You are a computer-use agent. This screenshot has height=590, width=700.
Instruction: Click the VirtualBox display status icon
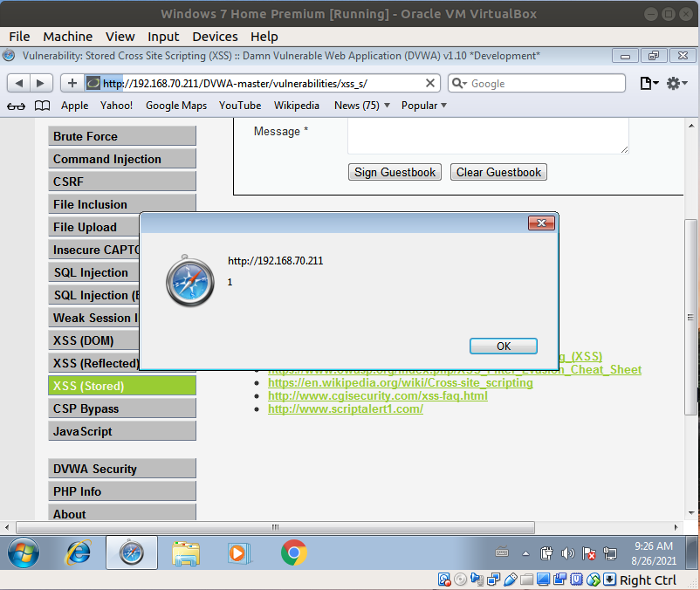[543, 580]
